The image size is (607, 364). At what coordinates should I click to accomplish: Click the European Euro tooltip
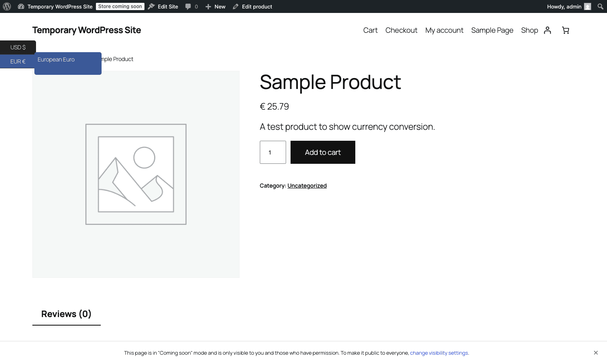click(68, 63)
